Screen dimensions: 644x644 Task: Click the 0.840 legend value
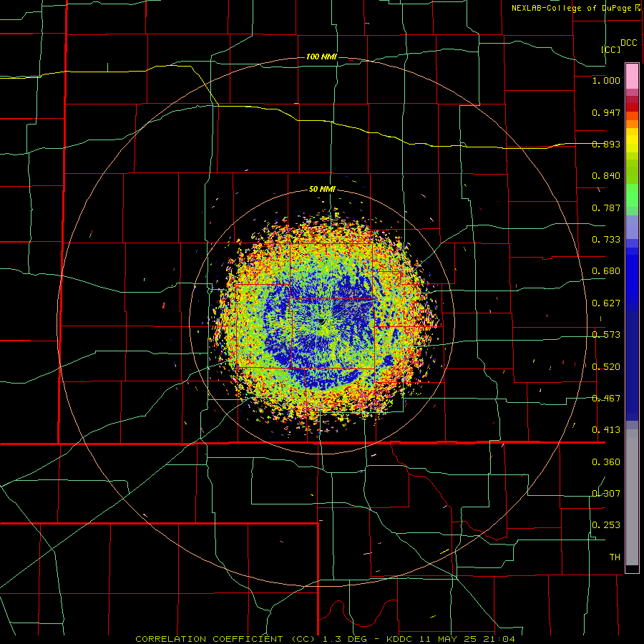pos(606,176)
